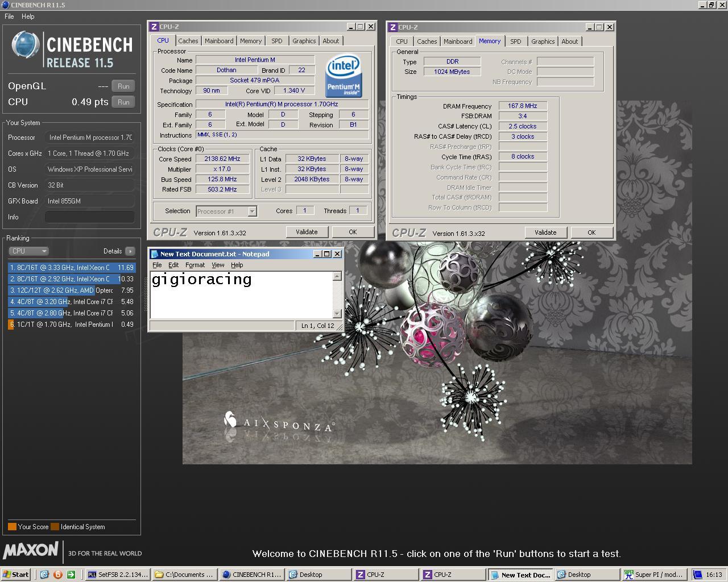Open Notepad Format menu
Image resolution: width=728 pixels, height=582 pixels.
195,265
